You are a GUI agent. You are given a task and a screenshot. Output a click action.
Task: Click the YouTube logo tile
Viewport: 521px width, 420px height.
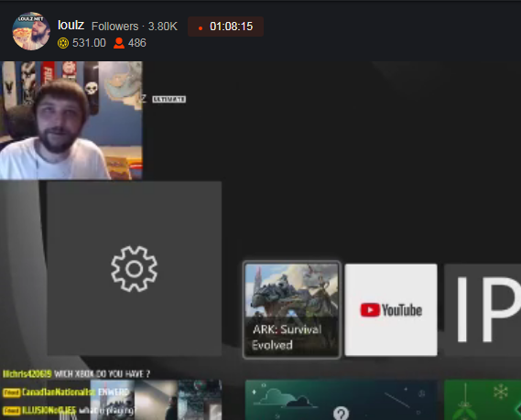click(391, 310)
